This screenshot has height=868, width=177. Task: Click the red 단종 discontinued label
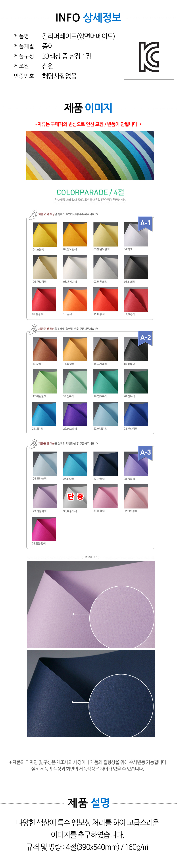pos(75,496)
